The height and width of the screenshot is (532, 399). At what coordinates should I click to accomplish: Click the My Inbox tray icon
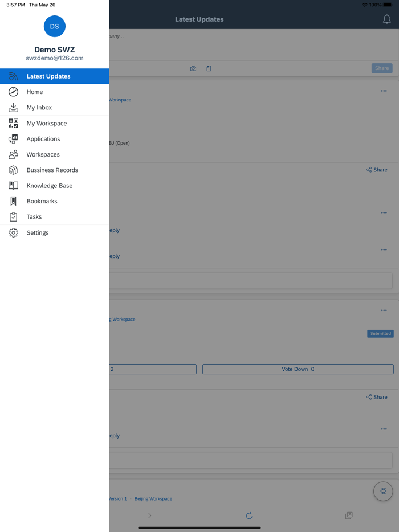13,108
